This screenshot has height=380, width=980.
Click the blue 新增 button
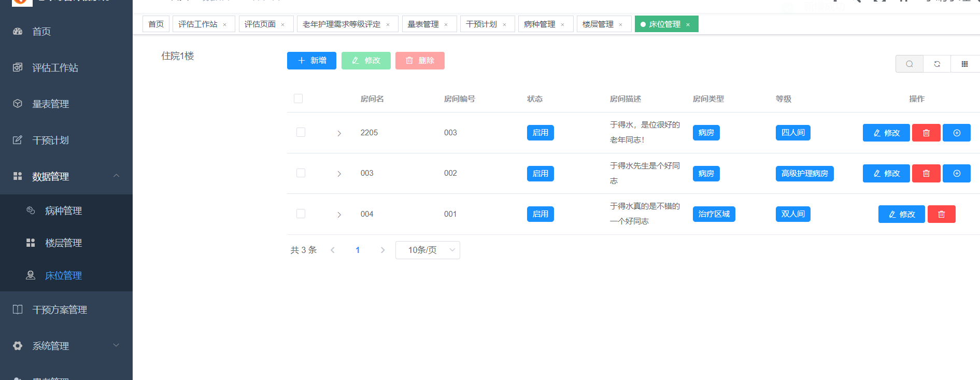tap(311, 61)
